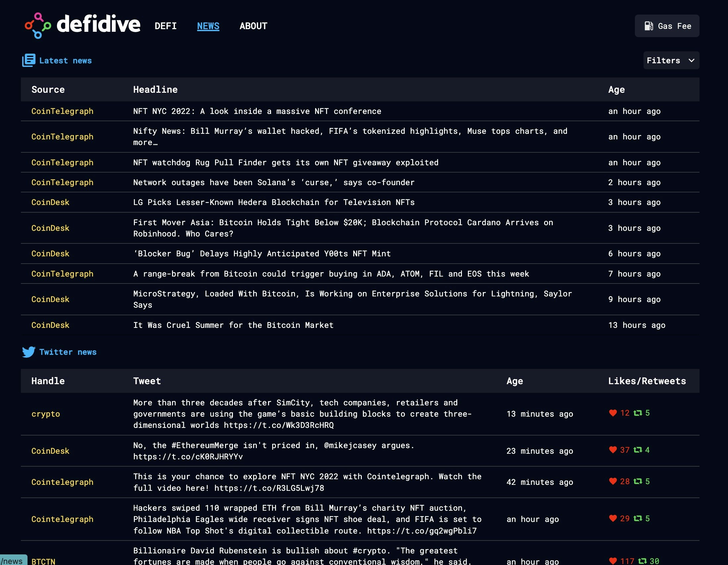Open LG Picks Hedera Blockchain headline

[274, 202]
